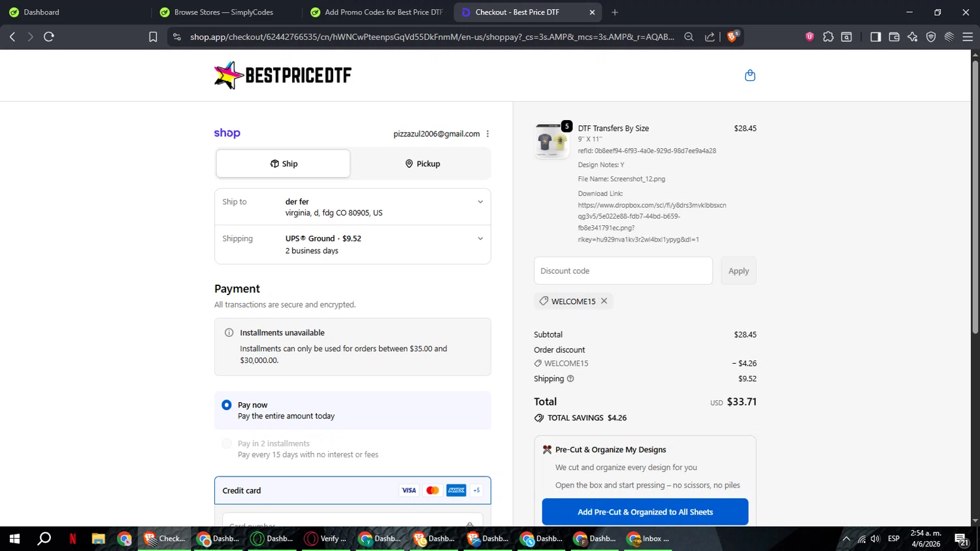Switch to Browse Stores — SimplyCodes tab

225,12
